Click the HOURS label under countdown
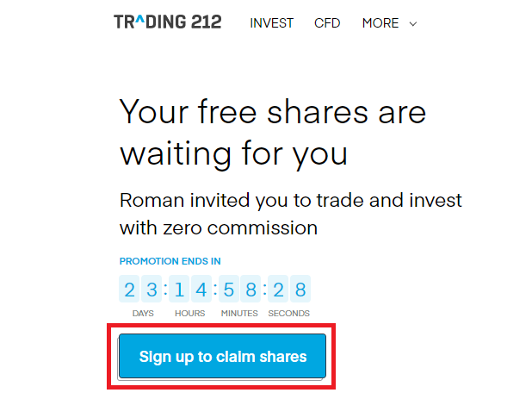This screenshot has width=532, height=399. click(190, 313)
